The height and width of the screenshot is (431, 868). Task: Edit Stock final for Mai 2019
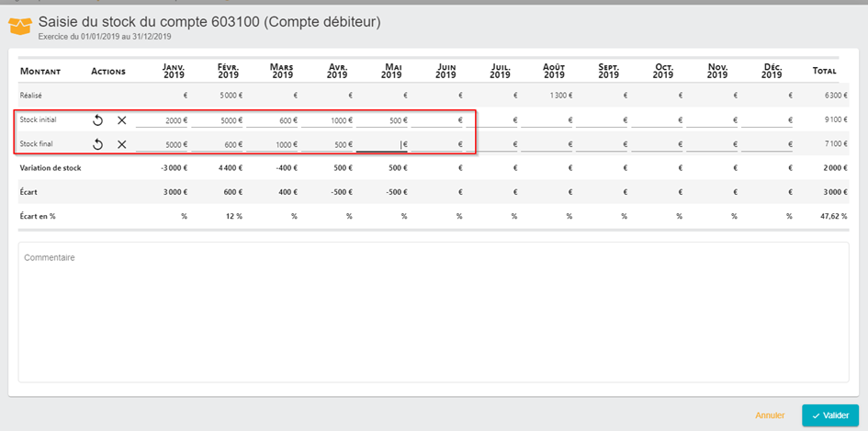point(382,144)
